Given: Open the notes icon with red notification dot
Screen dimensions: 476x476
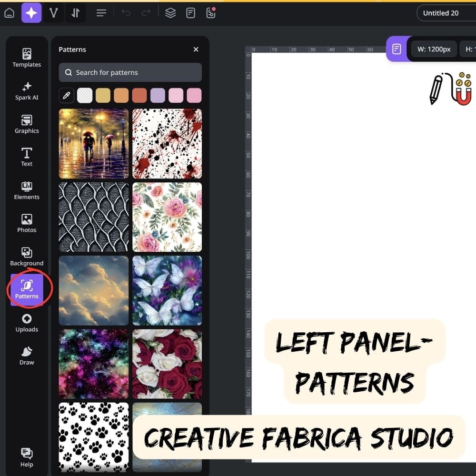Looking at the screenshot, I should [x=210, y=13].
